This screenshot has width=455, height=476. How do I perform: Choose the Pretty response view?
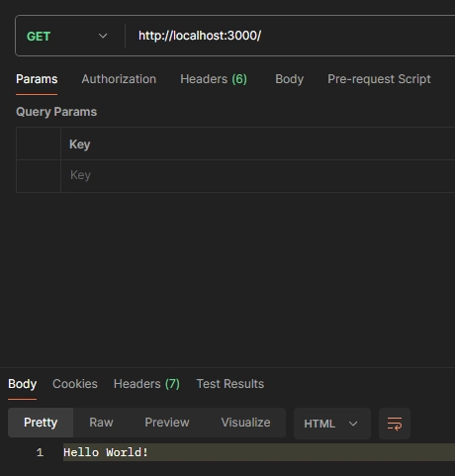click(41, 423)
